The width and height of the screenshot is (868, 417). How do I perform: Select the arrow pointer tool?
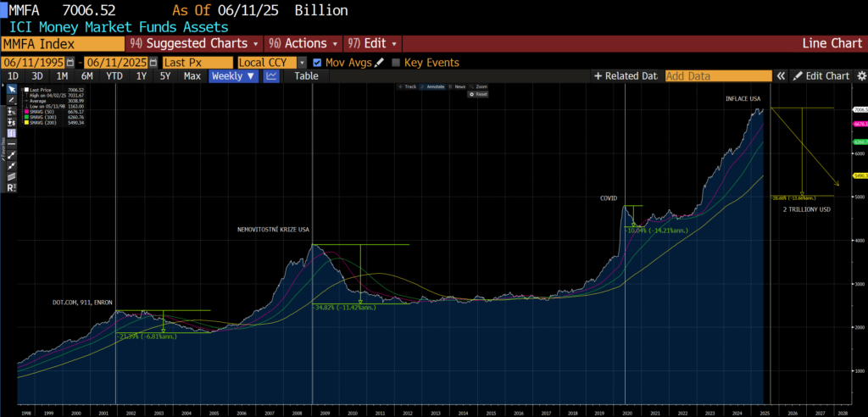12,89
